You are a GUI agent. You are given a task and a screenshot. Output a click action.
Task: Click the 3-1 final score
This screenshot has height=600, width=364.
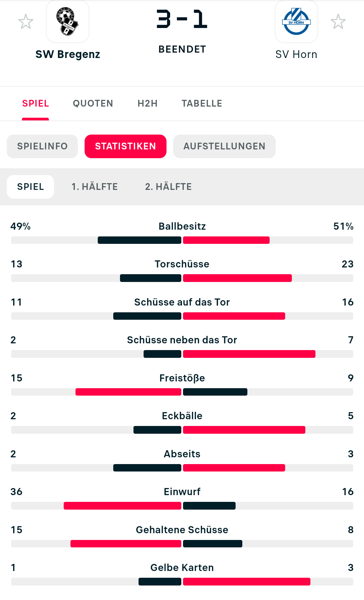(182, 19)
